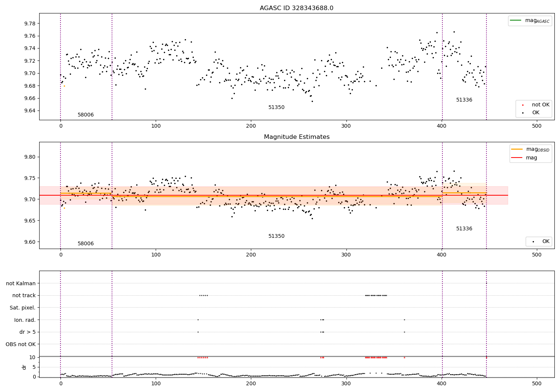
Task: Click the 300 x-axis tick under the top plot
Action: point(346,126)
